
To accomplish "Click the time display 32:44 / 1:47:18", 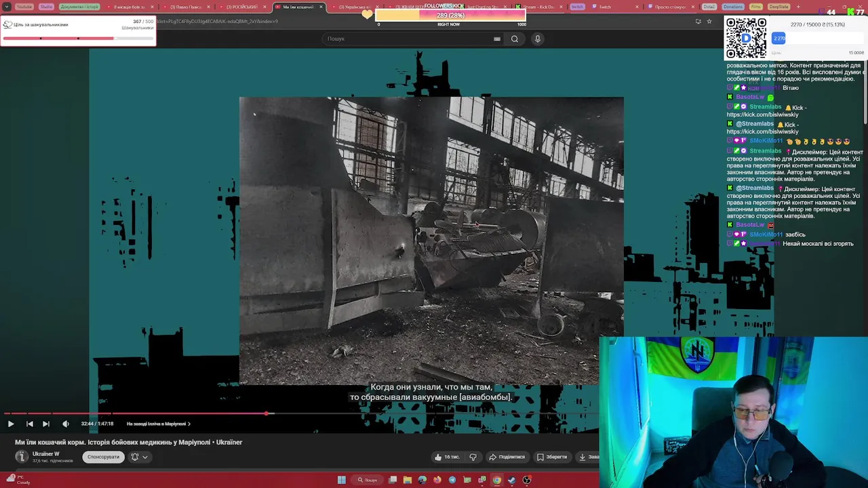I will 97,424.
